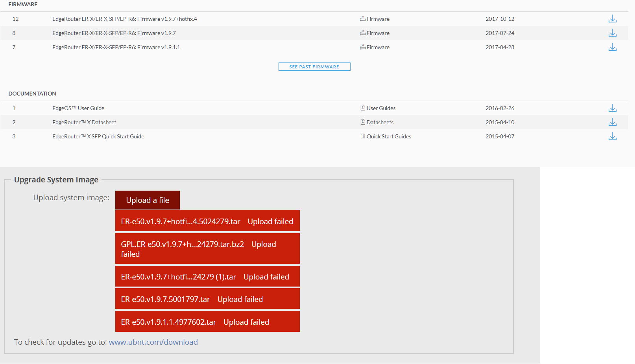Download firmware v1.9.7 via its download icon
Image resolution: width=635 pixels, height=364 pixels.
612,33
